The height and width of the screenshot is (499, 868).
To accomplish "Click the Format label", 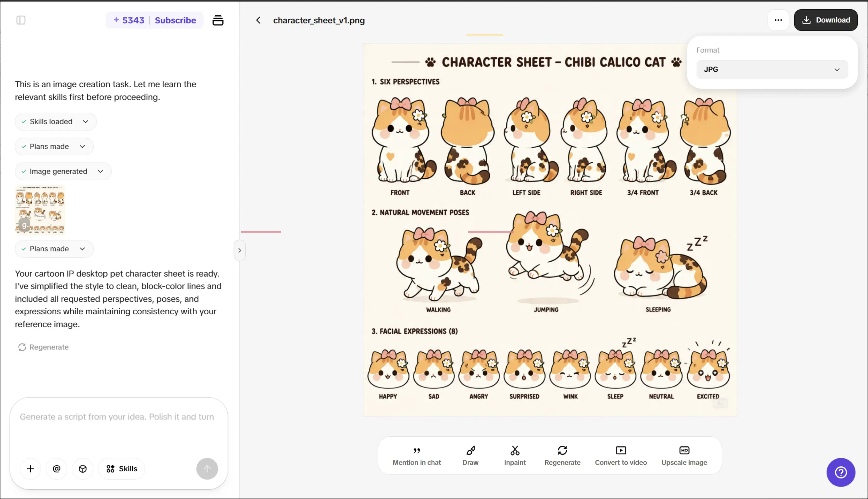I will 708,50.
